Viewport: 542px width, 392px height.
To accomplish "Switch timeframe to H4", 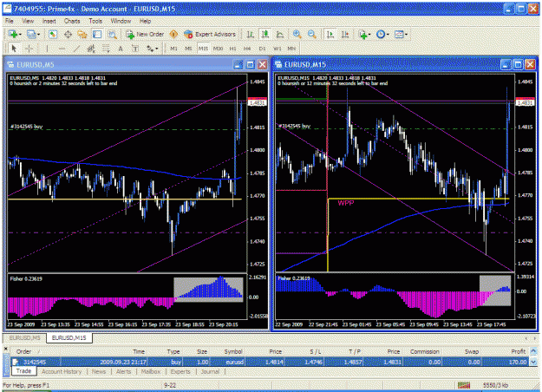I will point(247,49).
